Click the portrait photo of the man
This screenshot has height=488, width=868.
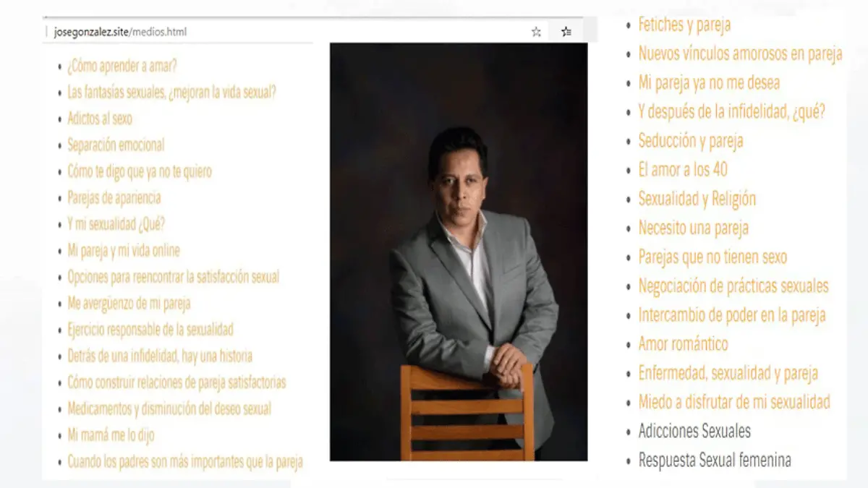click(459, 252)
